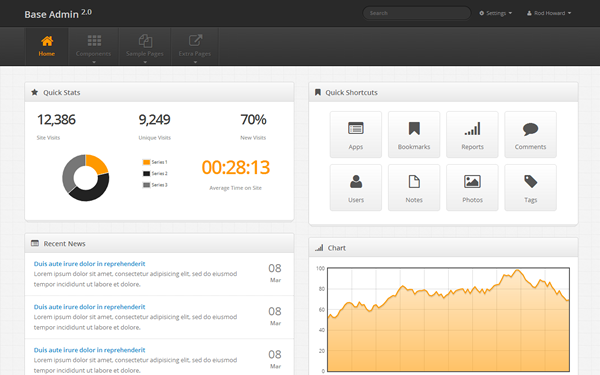
Task: Expand the Sample Pages dropdown caret
Action: (x=145, y=62)
